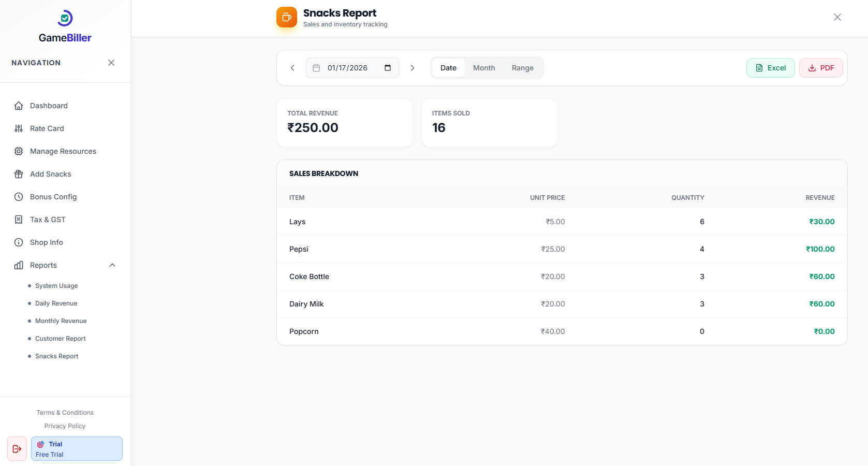Open System Usage report
This screenshot has width=868, height=466.
click(56, 286)
